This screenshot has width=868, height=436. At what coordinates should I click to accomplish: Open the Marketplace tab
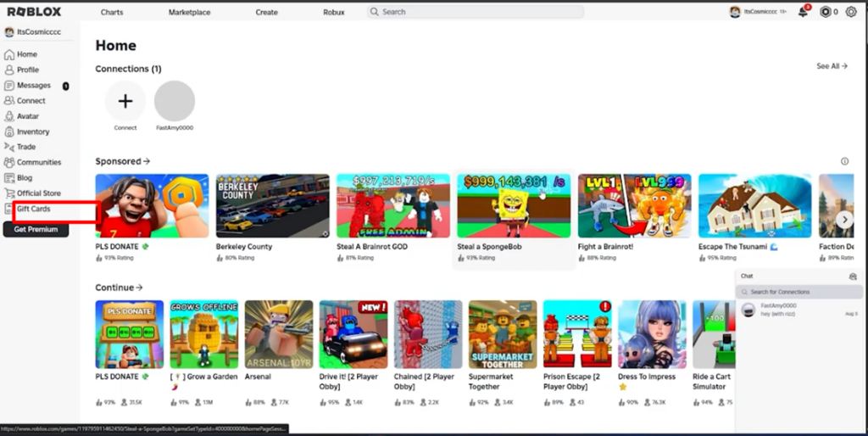(x=189, y=12)
